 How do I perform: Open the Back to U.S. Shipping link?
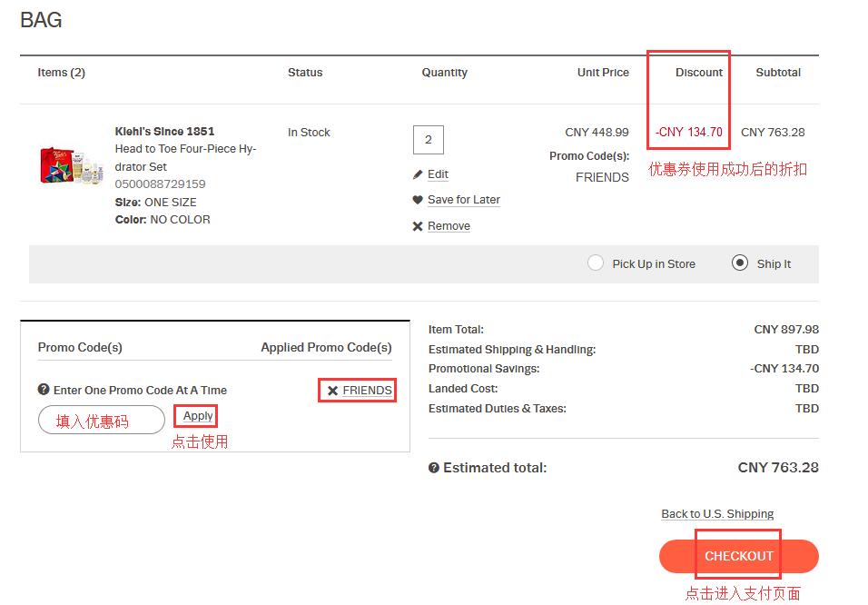(717, 514)
